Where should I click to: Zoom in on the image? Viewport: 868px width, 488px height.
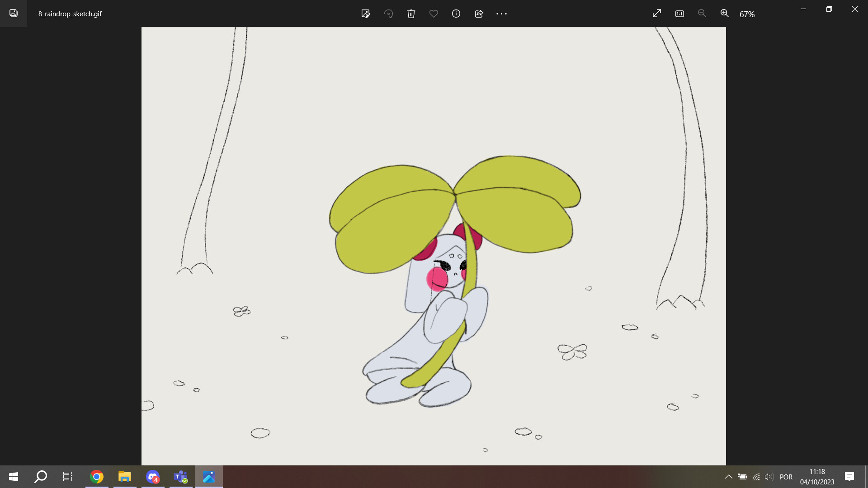[724, 14]
